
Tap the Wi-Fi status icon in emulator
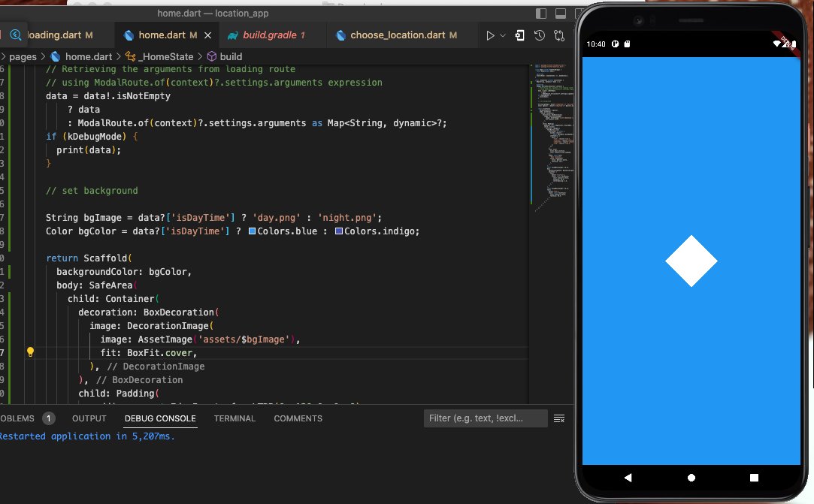777,44
